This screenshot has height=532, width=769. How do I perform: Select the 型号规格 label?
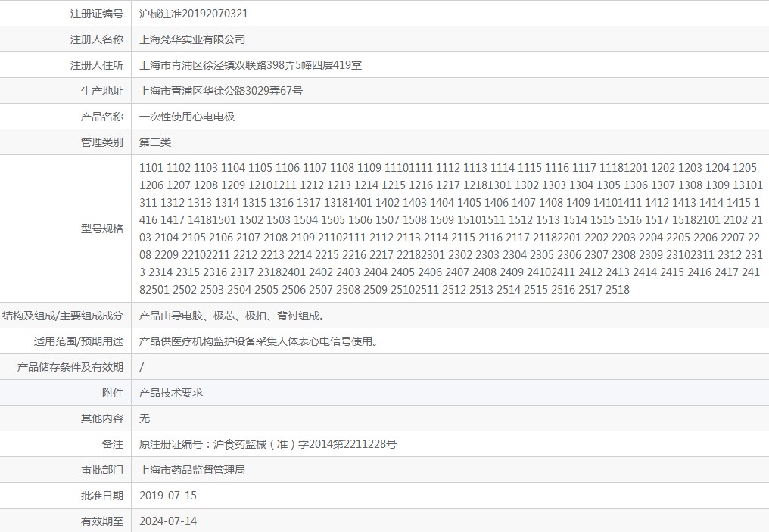(x=102, y=229)
